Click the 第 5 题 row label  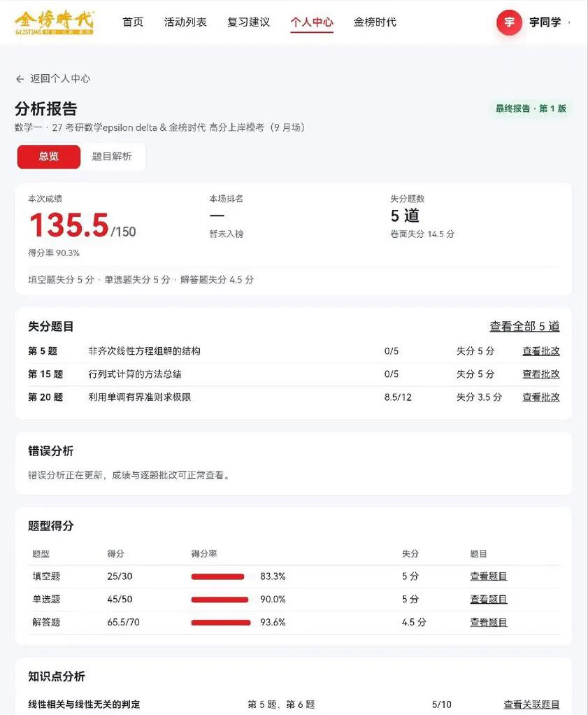(43, 351)
